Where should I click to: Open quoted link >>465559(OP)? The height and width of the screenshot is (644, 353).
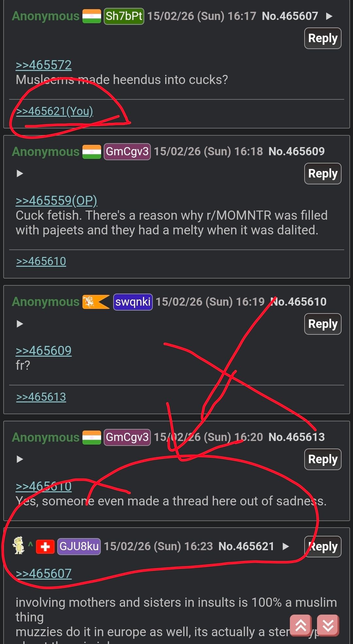click(x=56, y=200)
